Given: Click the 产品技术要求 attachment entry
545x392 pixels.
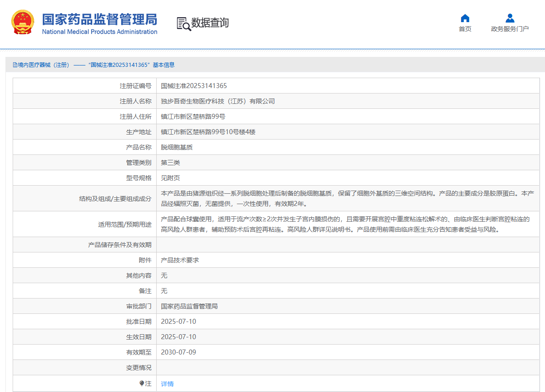Looking at the screenshot, I should [x=180, y=260].
